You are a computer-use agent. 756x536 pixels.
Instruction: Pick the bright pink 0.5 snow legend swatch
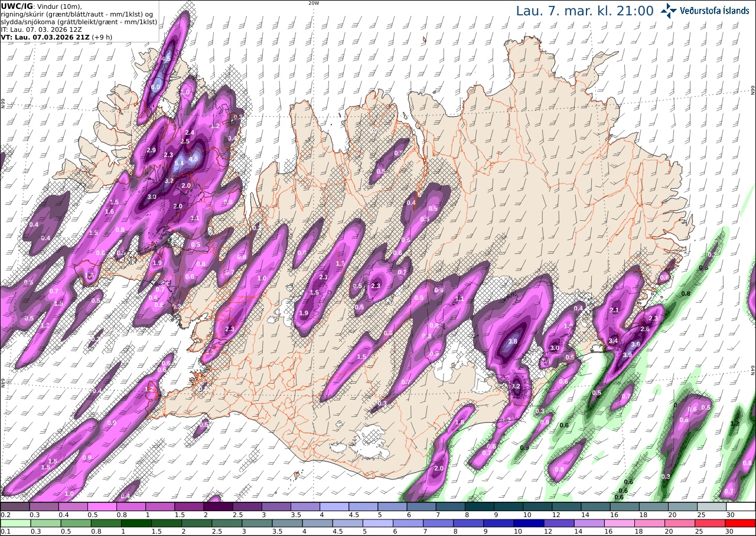click(x=102, y=506)
